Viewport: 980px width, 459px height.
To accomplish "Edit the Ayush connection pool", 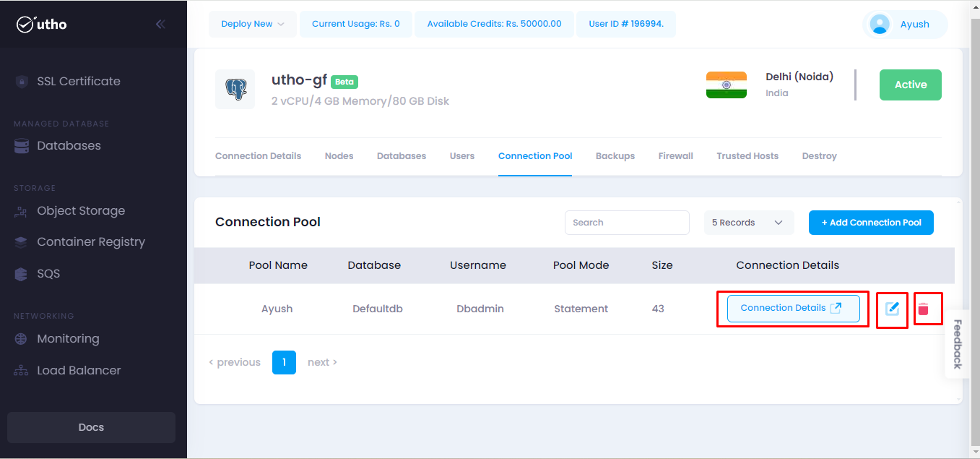I will (x=892, y=309).
